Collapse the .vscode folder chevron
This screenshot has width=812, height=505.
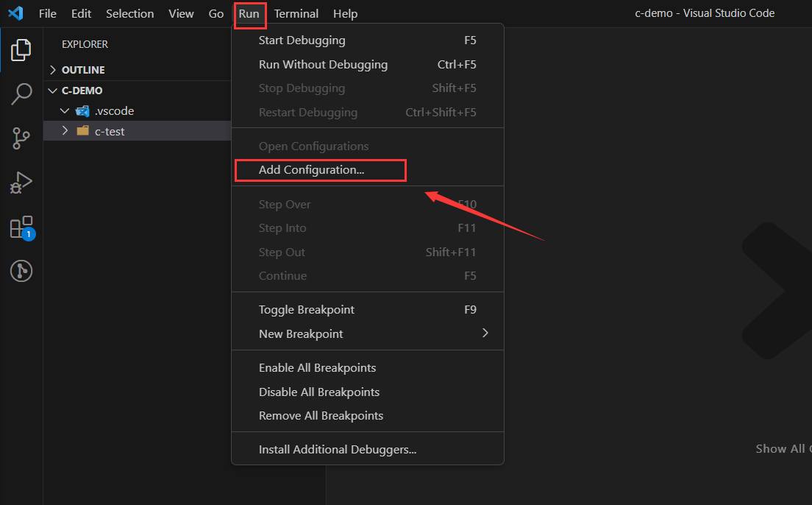click(65, 111)
